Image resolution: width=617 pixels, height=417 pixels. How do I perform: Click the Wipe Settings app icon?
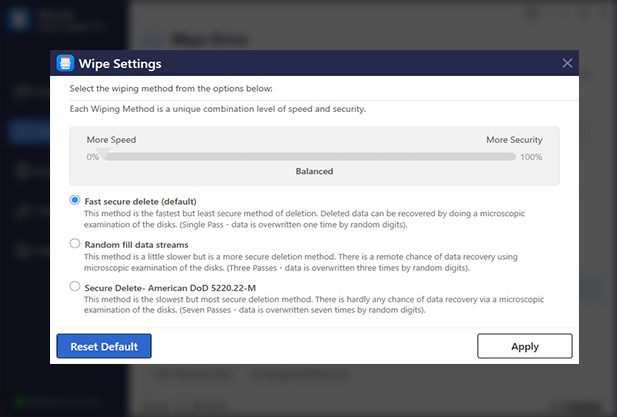(65, 63)
